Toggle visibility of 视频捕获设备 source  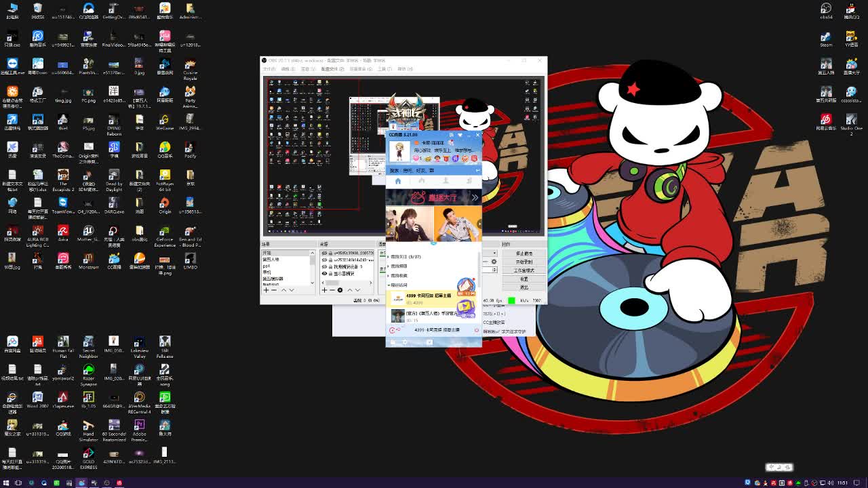tap(325, 267)
